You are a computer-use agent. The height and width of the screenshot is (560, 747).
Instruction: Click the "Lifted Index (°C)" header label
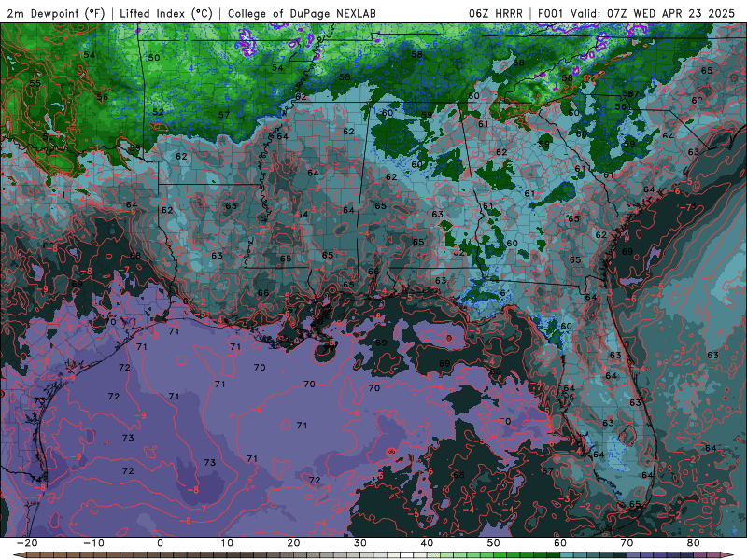pyautogui.click(x=166, y=13)
